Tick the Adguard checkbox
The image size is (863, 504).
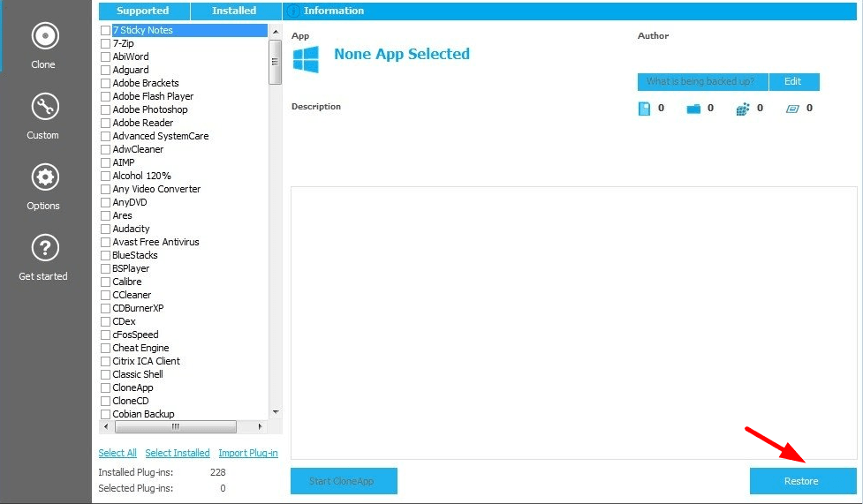[x=106, y=70]
